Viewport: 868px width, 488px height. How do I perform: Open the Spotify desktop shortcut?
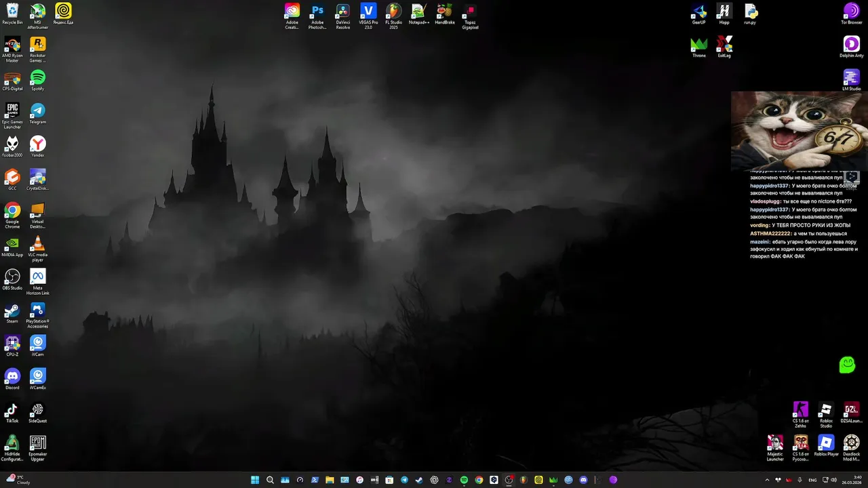click(38, 80)
